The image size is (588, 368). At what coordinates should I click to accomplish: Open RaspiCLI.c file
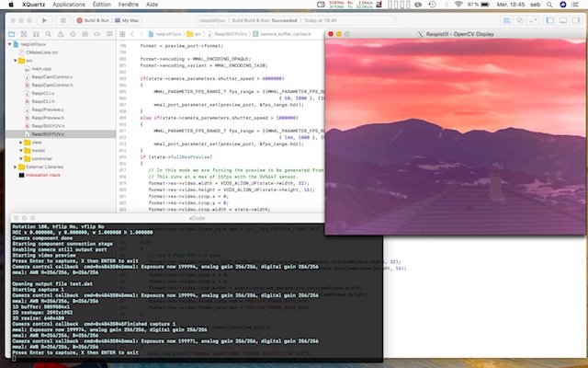click(x=43, y=93)
